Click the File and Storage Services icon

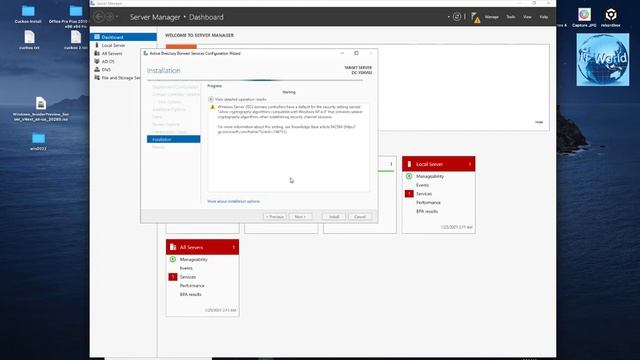[x=97, y=77]
